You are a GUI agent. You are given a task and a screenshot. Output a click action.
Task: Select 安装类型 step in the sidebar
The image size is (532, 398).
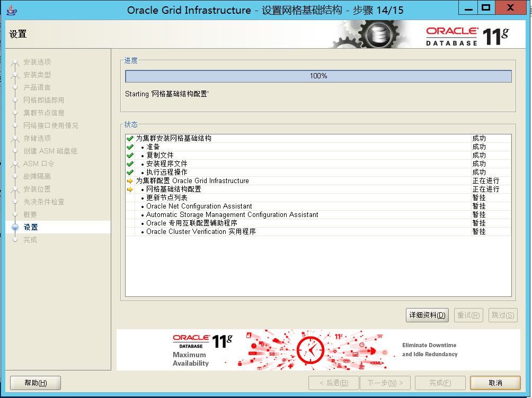pyautogui.click(x=37, y=75)
